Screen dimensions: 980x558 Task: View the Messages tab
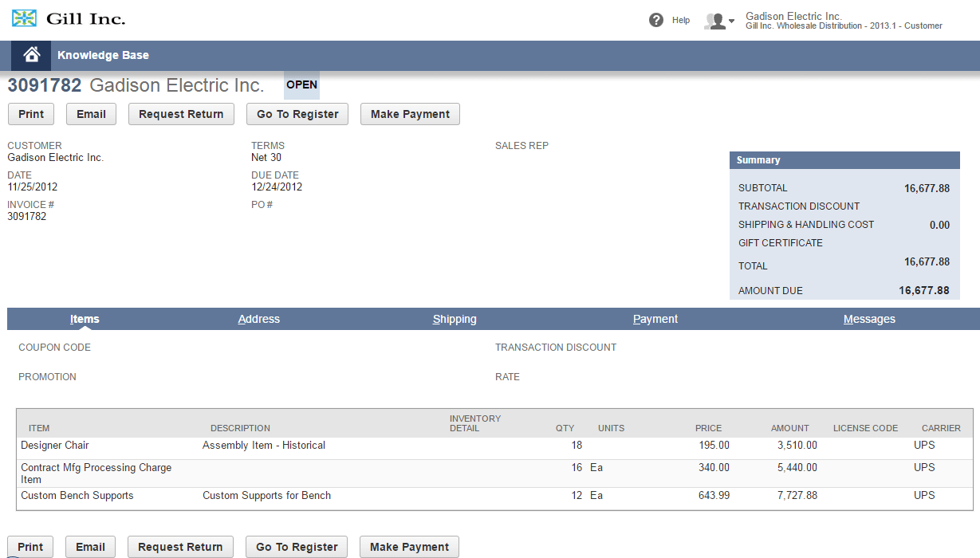[869, 318]
